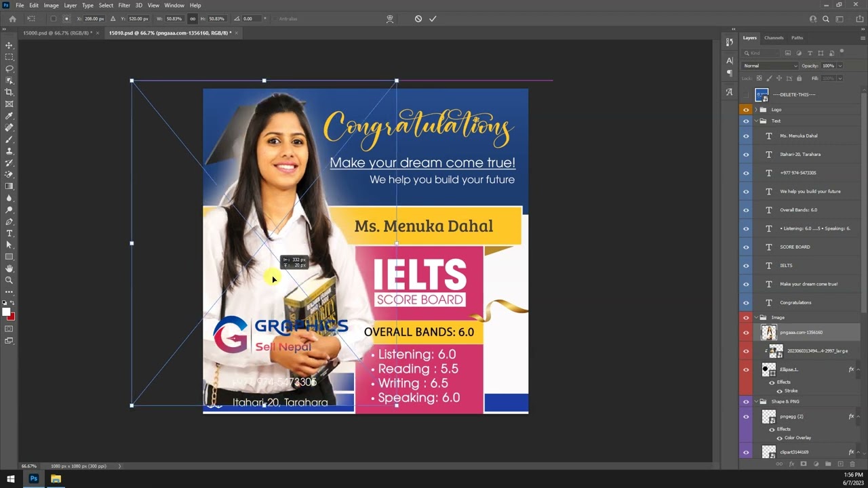
Task: Select the Brush tool
Action: pyautogui.click(x=9, y=139)
